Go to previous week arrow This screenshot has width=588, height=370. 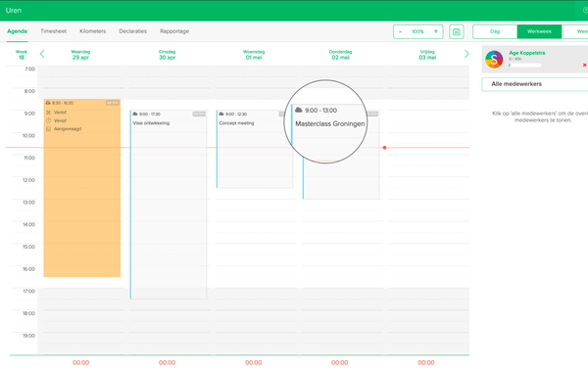pos(42,54)
